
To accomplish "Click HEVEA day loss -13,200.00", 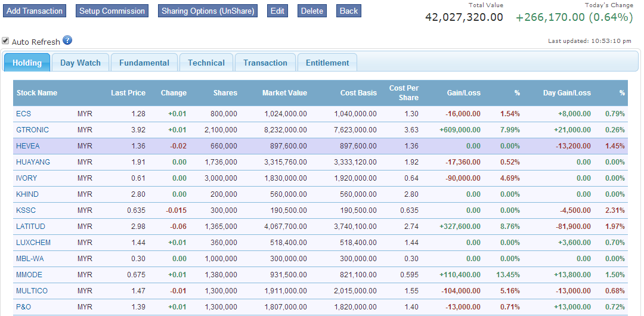I will click(x=574, y=146).
